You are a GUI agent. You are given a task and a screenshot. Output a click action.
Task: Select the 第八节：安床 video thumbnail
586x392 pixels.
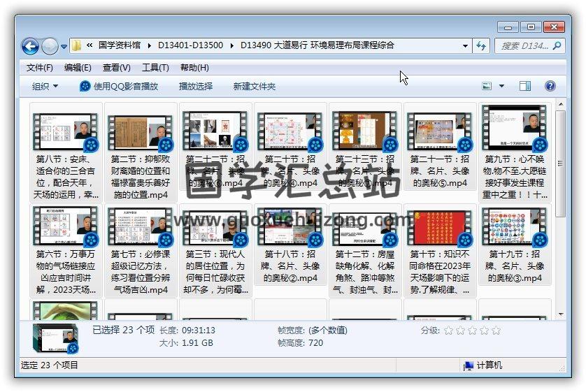[x=66, y=131]
